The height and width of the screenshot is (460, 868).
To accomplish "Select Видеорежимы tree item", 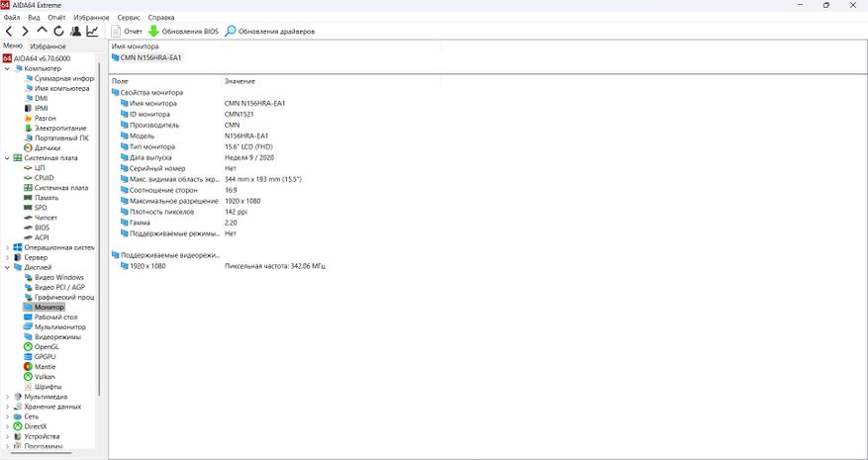I will pyautogui.click(x=52, y=337).
